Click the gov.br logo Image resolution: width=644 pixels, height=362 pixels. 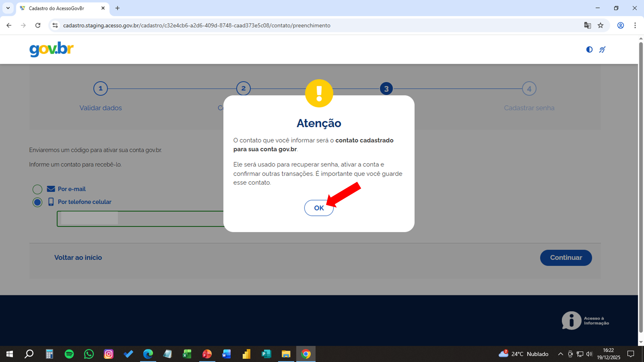(52, 49)
